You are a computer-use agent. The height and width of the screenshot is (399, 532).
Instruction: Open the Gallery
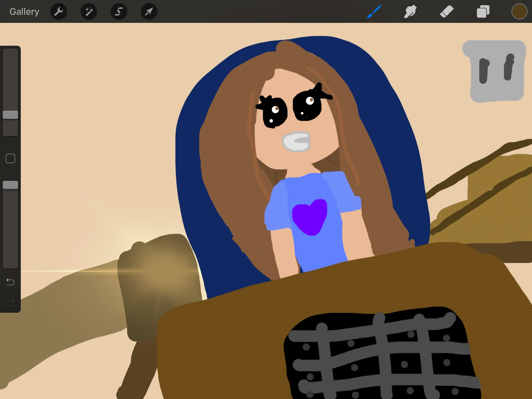24,12
